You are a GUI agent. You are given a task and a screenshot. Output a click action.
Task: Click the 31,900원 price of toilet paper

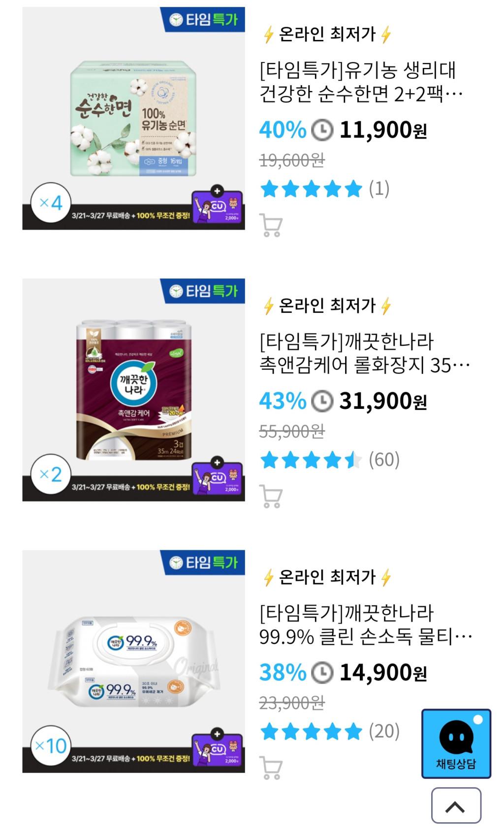[382, 401]
